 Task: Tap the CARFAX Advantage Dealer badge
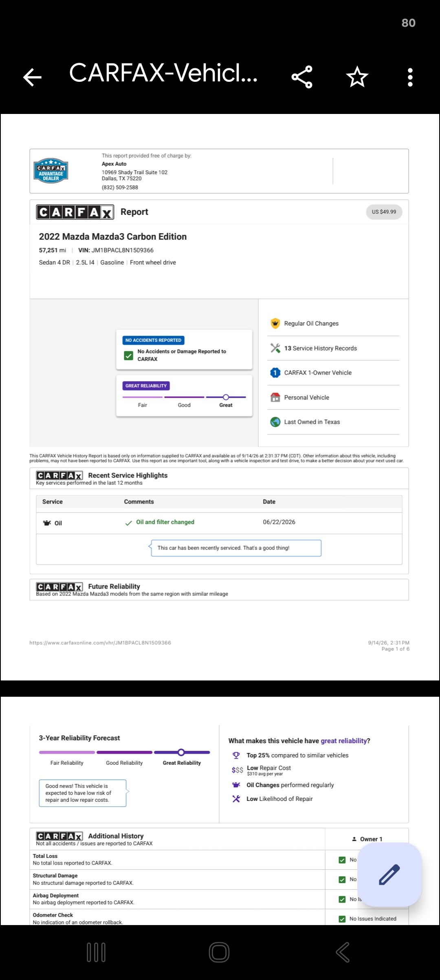[x=51, y=171]
